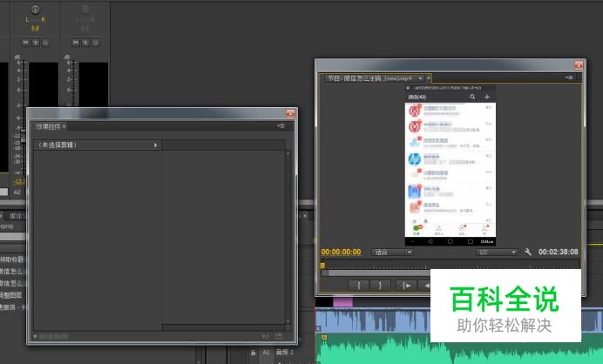Screen dimensions: 603x364
Task: Solo the second audio mixer track
Action: [85, 43]
